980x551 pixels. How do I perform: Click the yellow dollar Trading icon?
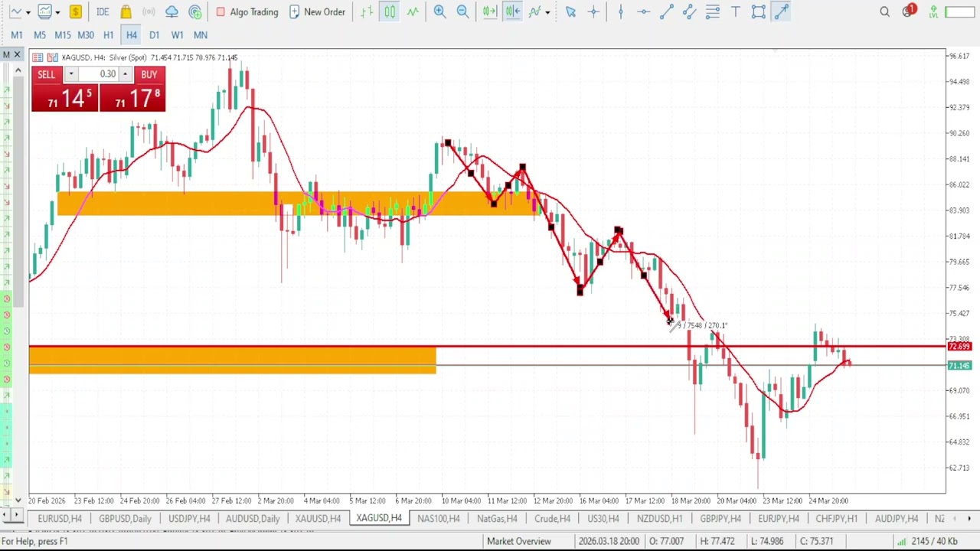75,11
